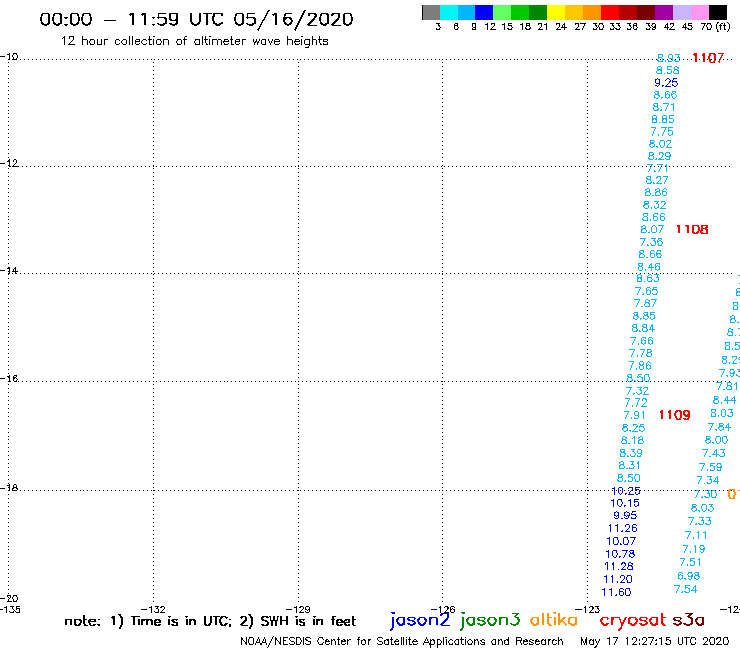Click the 8.00 value on the right track

[x=716, y=440]
